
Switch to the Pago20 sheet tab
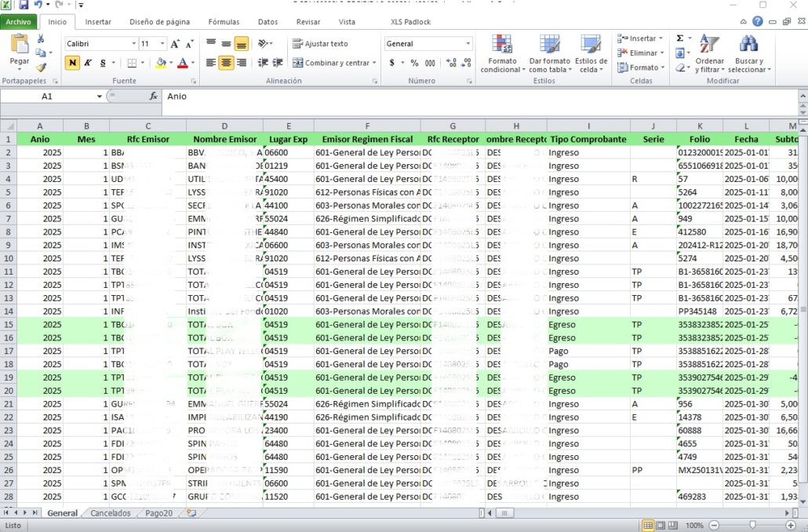point(158,513)
